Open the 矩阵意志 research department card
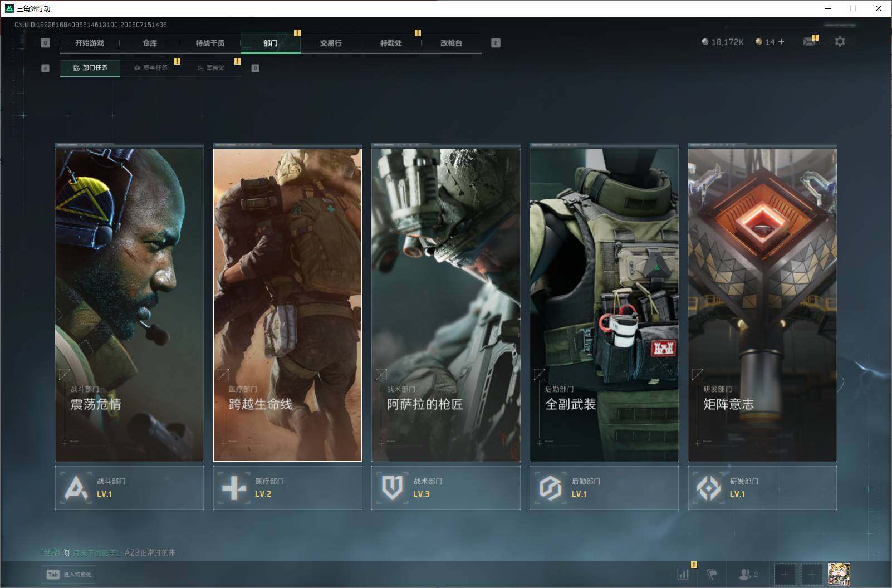892x588 pixels. coord(762,305)
